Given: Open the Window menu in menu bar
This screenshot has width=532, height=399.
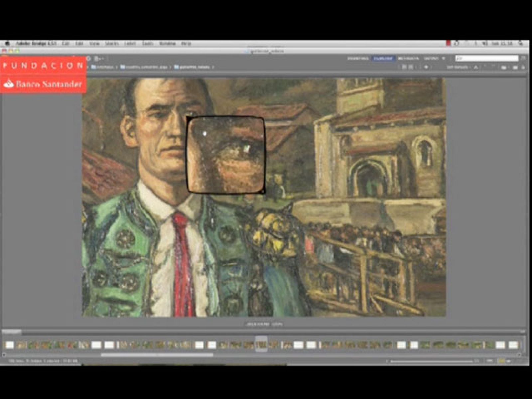Looking at the screenshot, I should (x=167, y=44).
